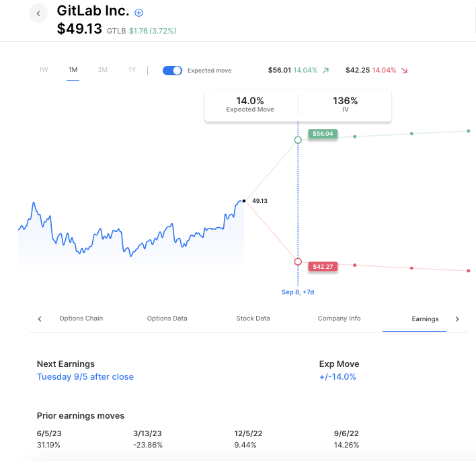Click the green upper expected-move circle marker

coord(298,140)
